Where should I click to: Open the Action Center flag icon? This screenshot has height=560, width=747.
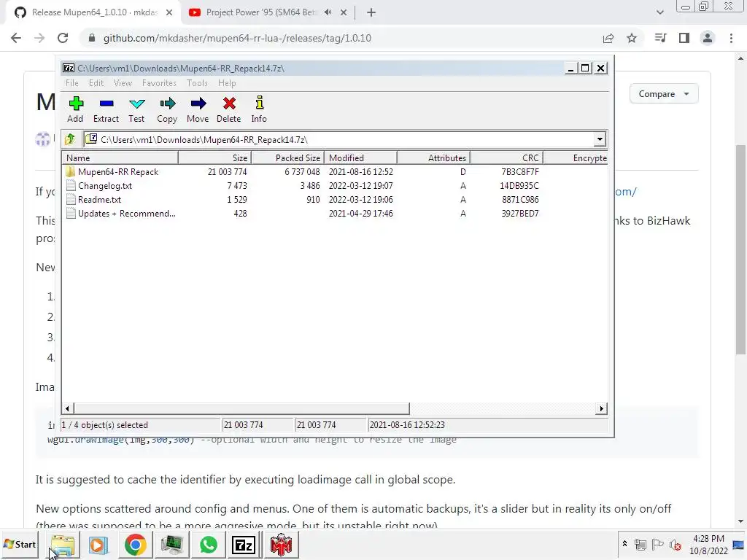click(x=657, y=544)
